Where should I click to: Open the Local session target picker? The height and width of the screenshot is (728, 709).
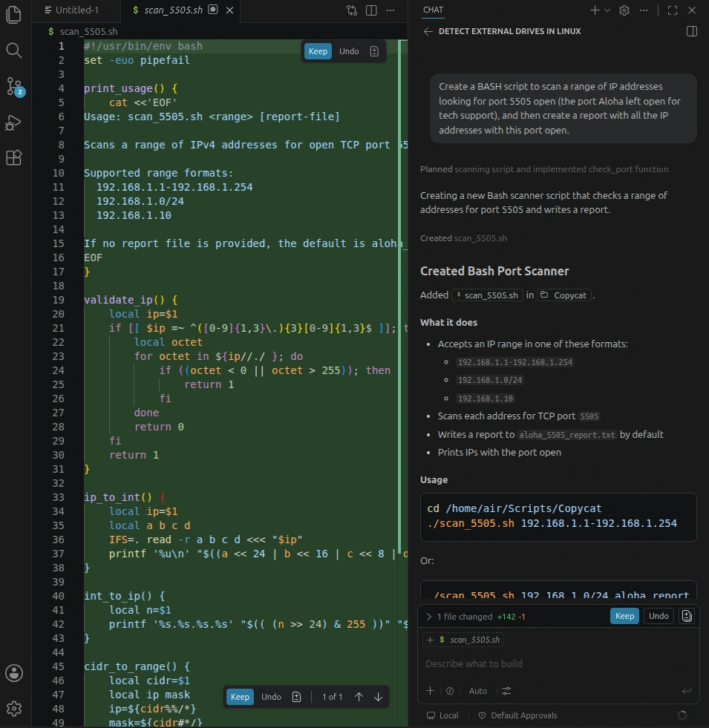point(442,715)
